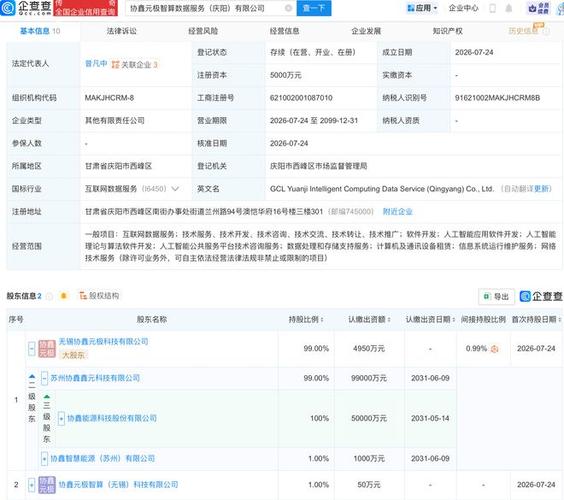564x500 pixels.
Task: Collapse the 二级股东 blue up arrow
Action: [x=32, y=377]
